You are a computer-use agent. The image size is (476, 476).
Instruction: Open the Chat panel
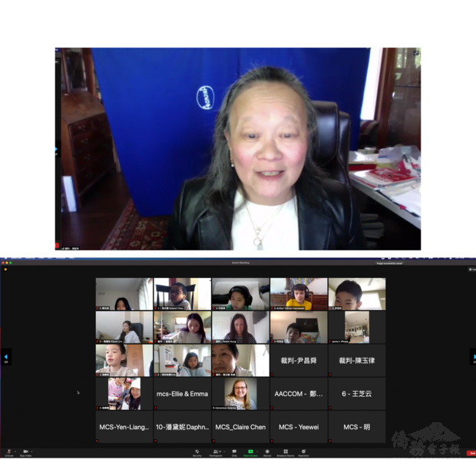(x=234, y=451)
